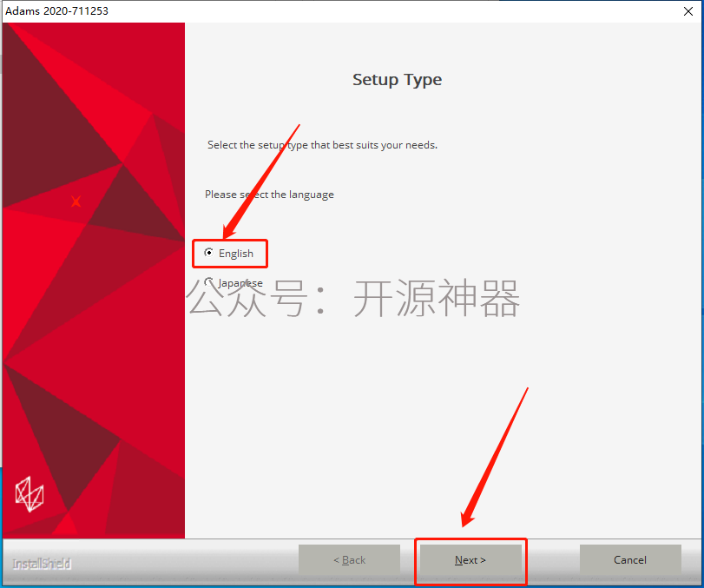Click the "Adams 2020-711253" window title
The width and height of the screenshot is (704, 588).
click(56, 11)
